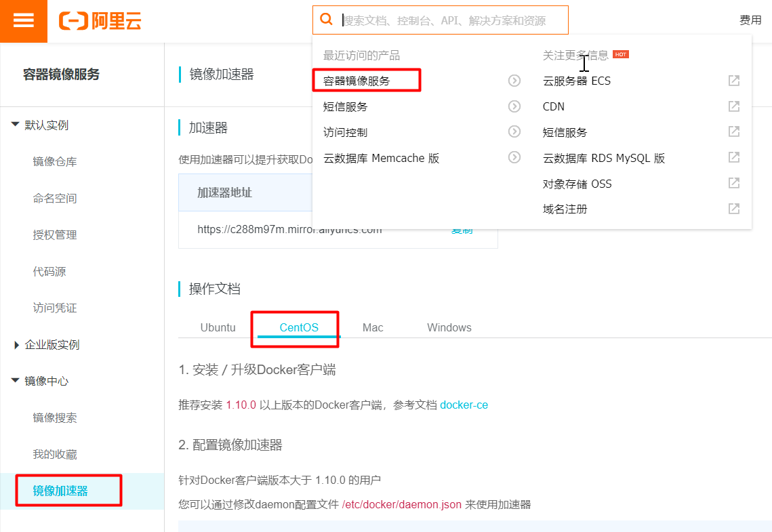
Task: Open the external link icon for 域名注册
Action: click(x=733, y=209)
